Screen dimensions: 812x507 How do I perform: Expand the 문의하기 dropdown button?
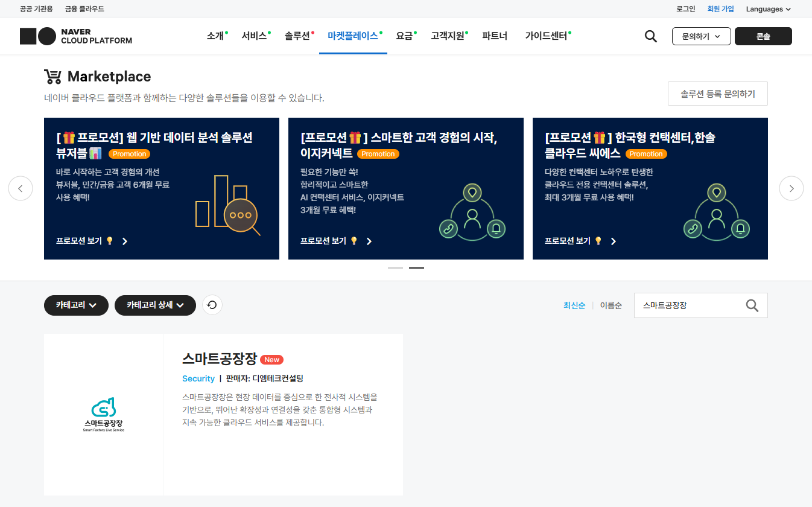pyautogui.click(x=702, y=36)
